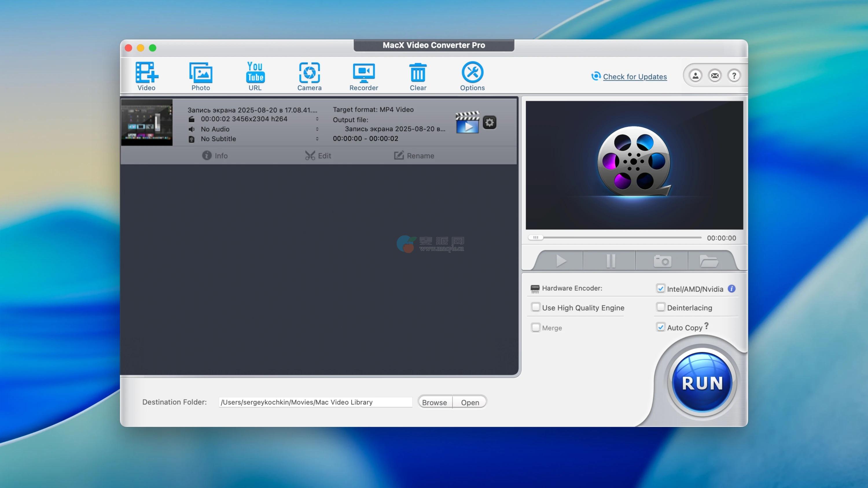The image size is (868, 488).
Task: Disable the Auto Copy checkbox
Action: pyautogui.click(x=661, y=327)
